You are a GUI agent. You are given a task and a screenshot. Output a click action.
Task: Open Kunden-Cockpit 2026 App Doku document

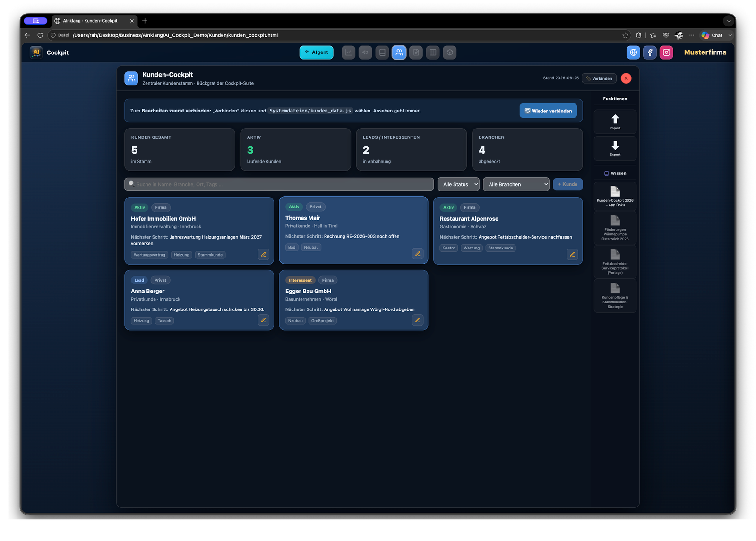click(615, 196)
